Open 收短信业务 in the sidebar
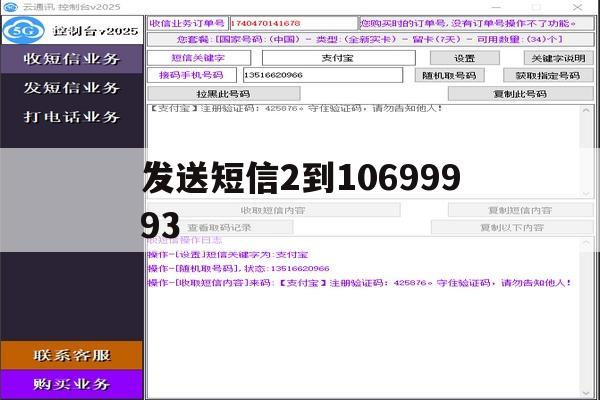The height and width of the screenshot is (400, 600). pos(72,59)
